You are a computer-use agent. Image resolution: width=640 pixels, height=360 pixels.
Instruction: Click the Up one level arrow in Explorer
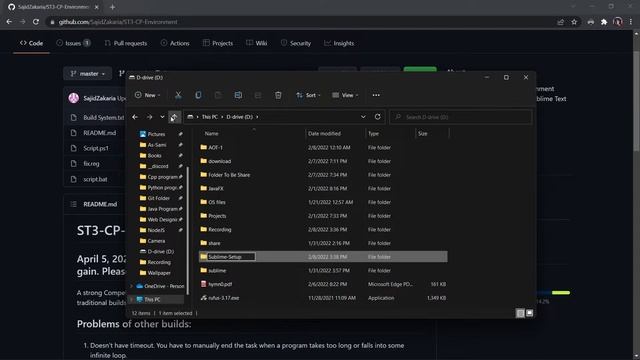pos(174,117)
